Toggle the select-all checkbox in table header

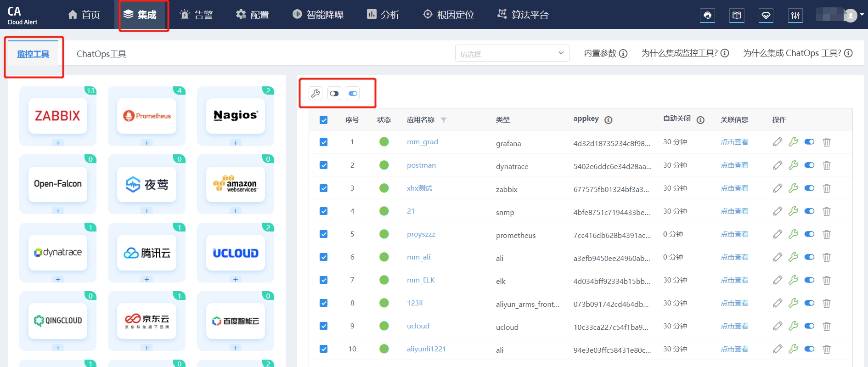click(323, 120)
